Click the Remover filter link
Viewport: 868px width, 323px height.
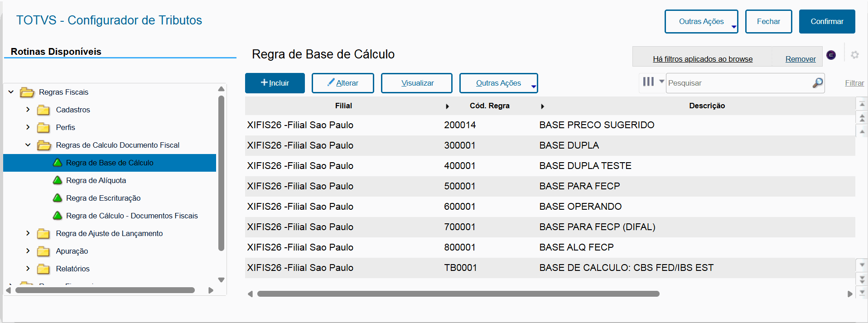[800, 59]
